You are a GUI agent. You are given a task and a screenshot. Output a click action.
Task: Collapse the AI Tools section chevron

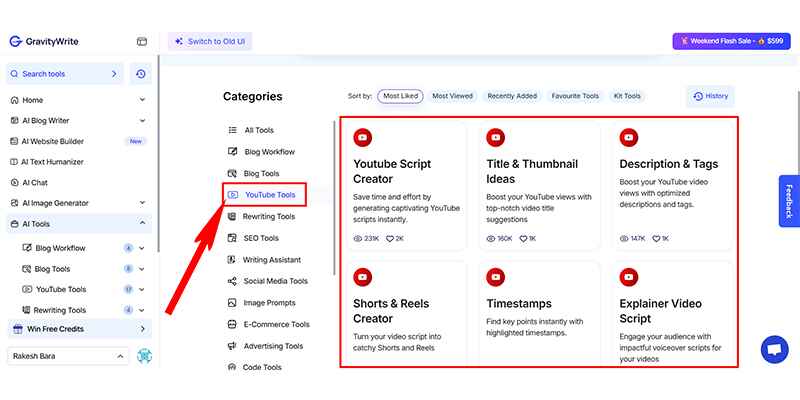pos(142,223)
